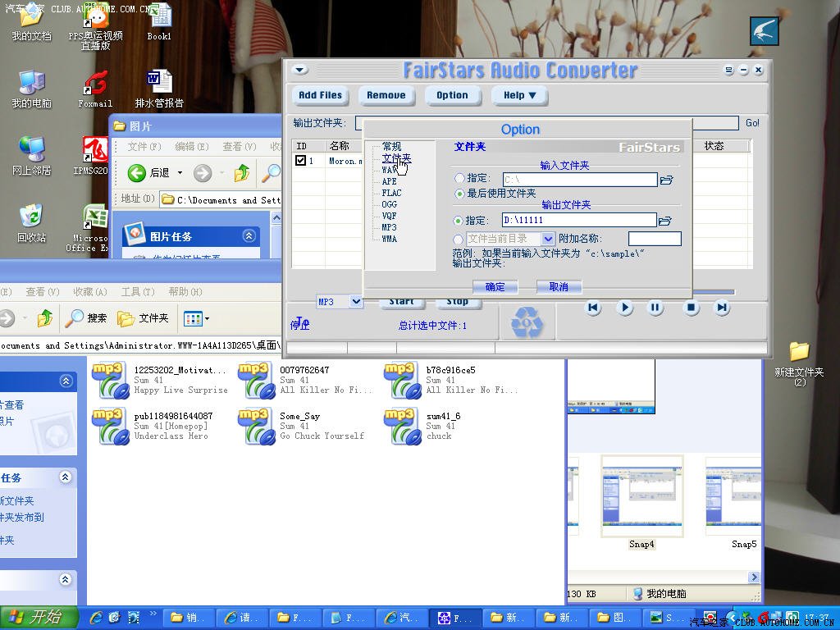Browse for the input folder path

tap(666, 180)
